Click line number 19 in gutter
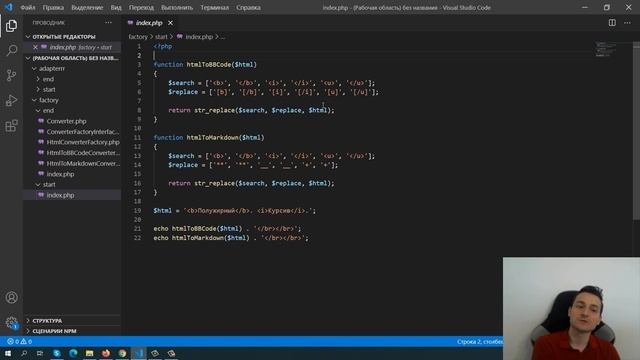The height and width of the screenshot is (360, 640). tap(138, 211)
